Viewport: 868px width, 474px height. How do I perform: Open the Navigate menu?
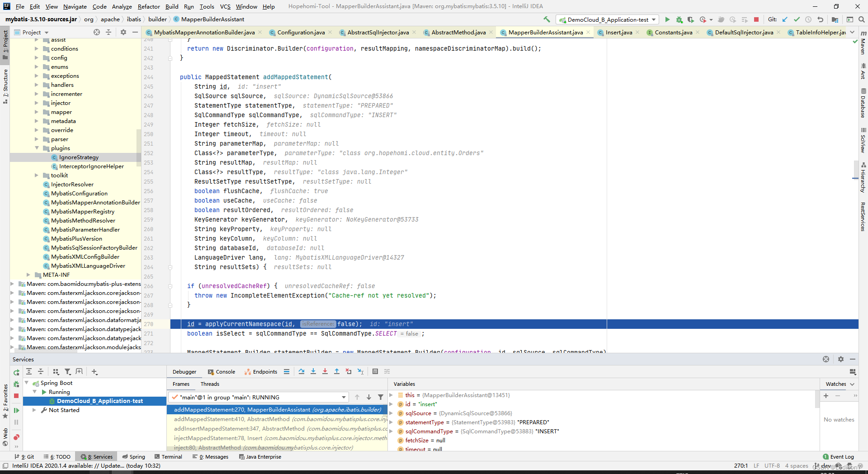pos(75,6)
